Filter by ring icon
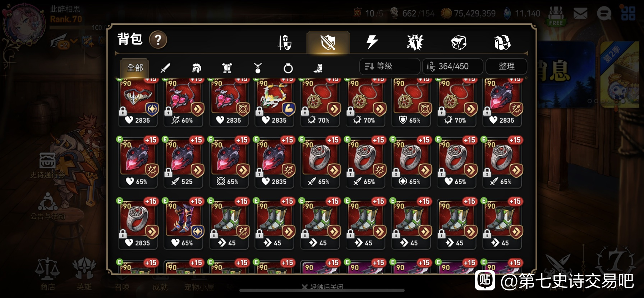This screenshot has width=644, height=298. [x=288, y=68]
